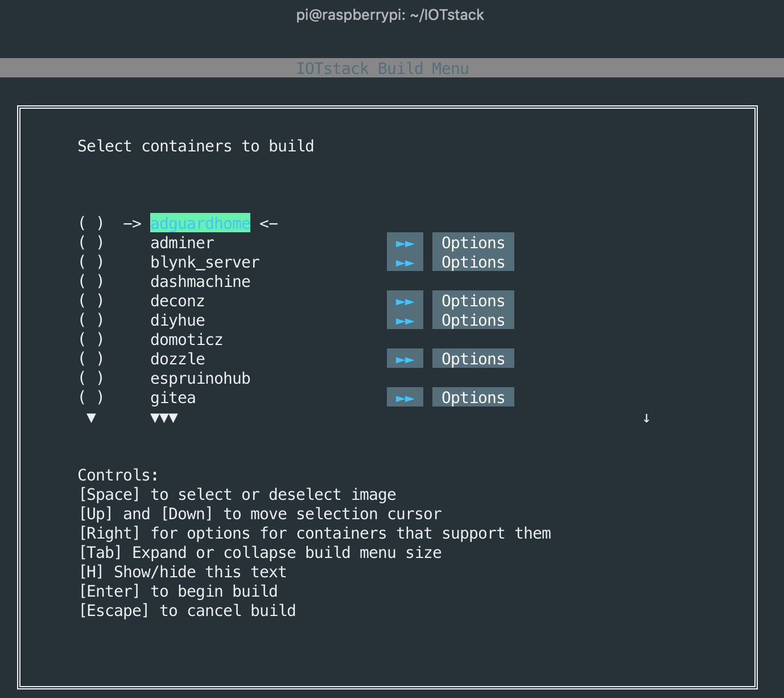Click the left arrow after adguardhome
This screenshot has height=698, width=784.
(269, 224)
